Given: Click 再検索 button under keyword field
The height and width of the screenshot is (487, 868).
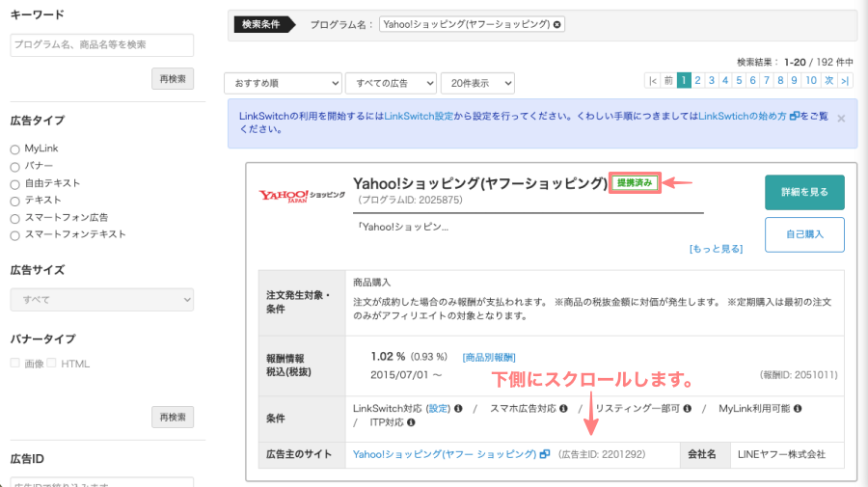Looking at the screenshot, I should tap(173, 78).
